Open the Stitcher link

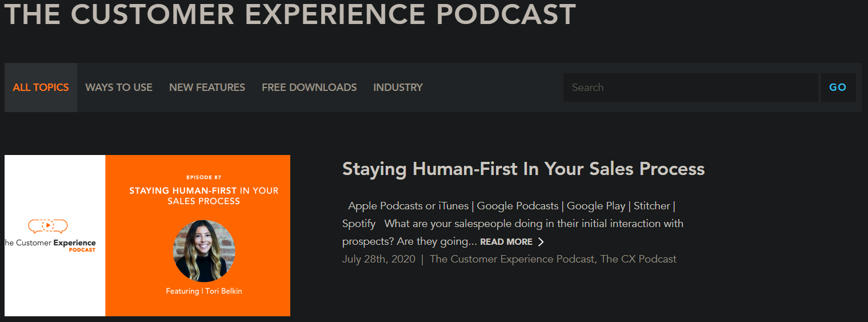pyautogui.click(x=653, y=206)
